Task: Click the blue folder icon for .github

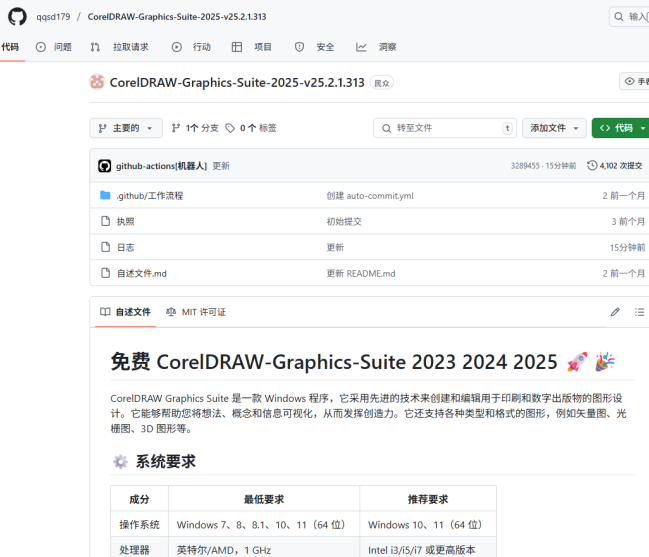Action: pyautogui.click(x=105, y=195)
